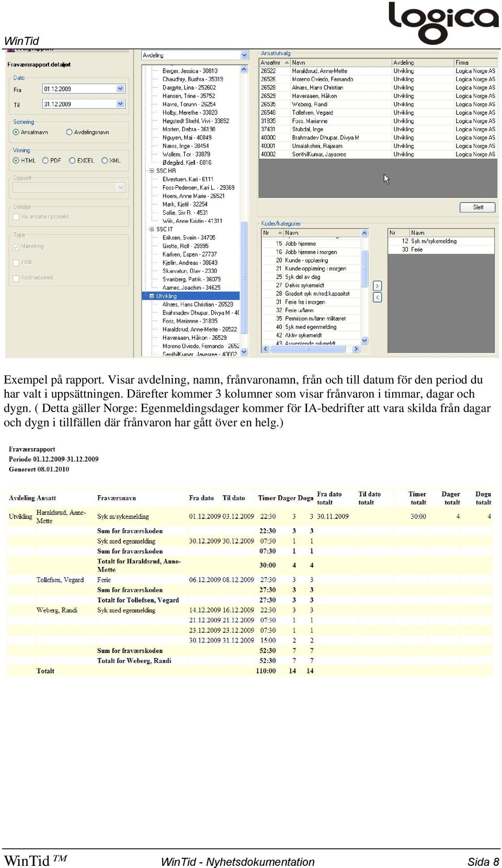Click the scroll-right arrow under the codes list
Screen dimensions: 502x868
[356, 349]
